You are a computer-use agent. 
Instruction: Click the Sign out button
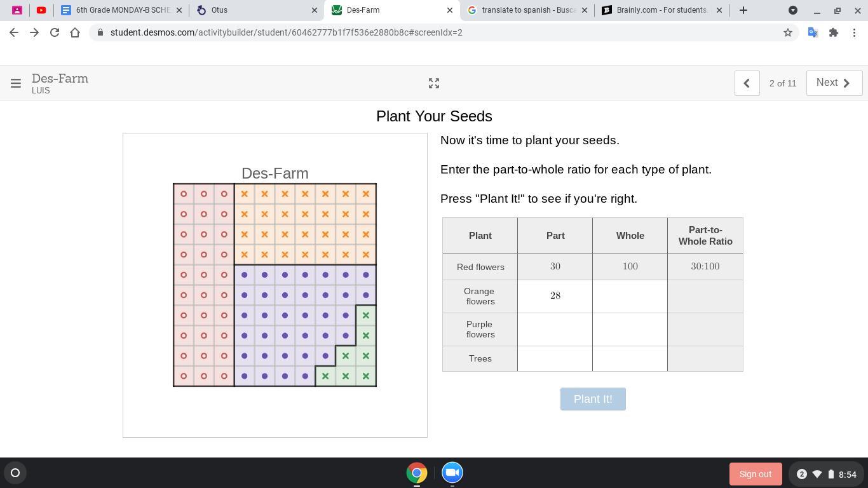pos(755,474)
